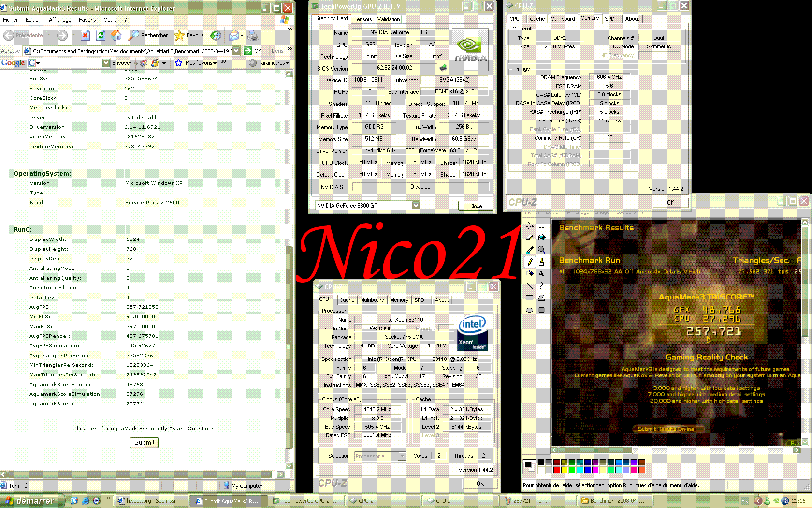Click the Print icon in Internet Explorer

pyautogui.click(x=252, y=35)
